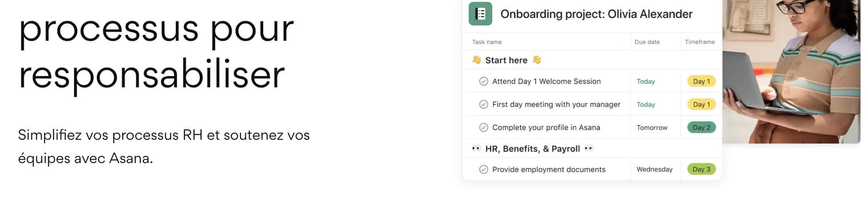Open the Onboarding project: Olivia Alexander title
This screenshot has width=868, height=208.
coord(596,14)
